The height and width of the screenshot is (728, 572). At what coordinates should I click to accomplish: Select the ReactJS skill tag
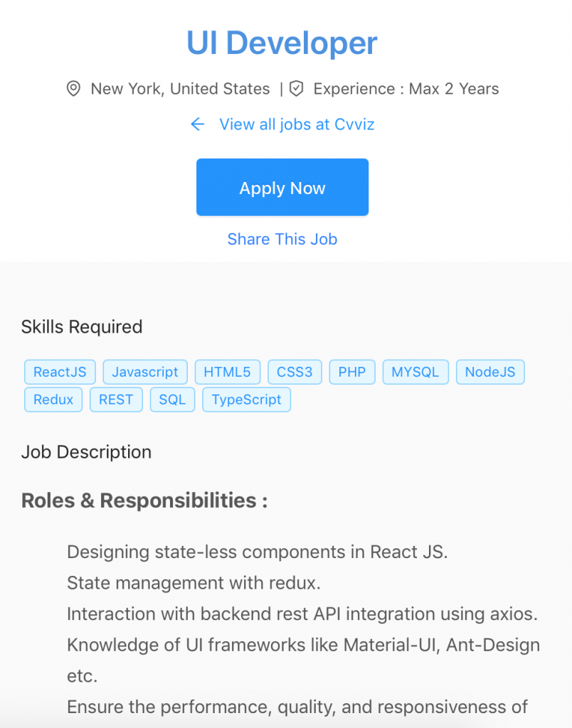[60, 372]
